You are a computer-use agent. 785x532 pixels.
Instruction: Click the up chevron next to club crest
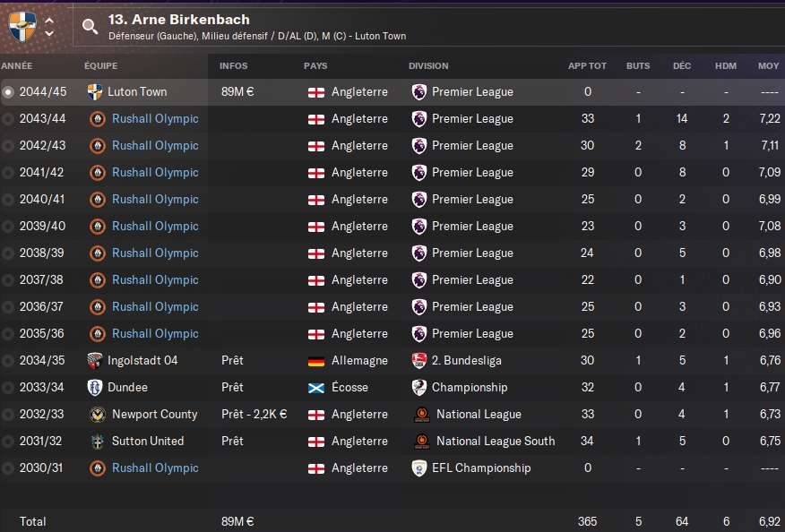(x=49, y=21)
